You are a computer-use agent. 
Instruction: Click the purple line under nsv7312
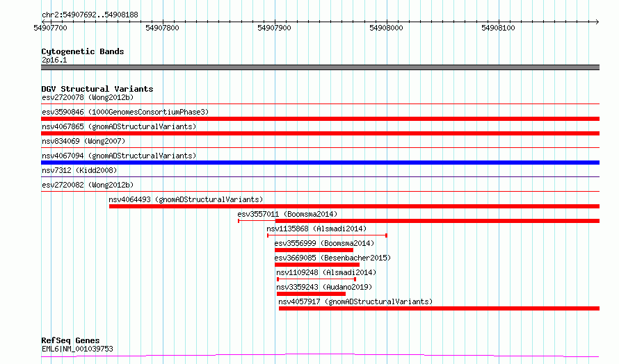coord(320,177)
